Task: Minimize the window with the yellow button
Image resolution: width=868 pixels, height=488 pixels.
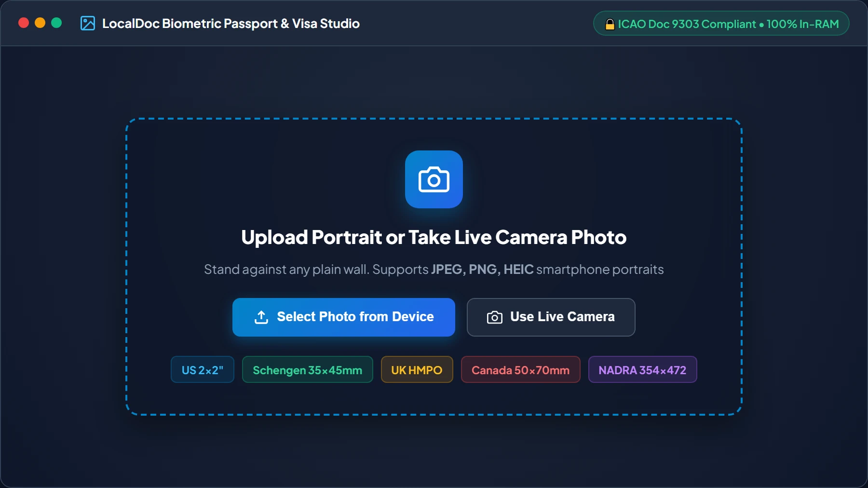Action: [x=40, y=23]
